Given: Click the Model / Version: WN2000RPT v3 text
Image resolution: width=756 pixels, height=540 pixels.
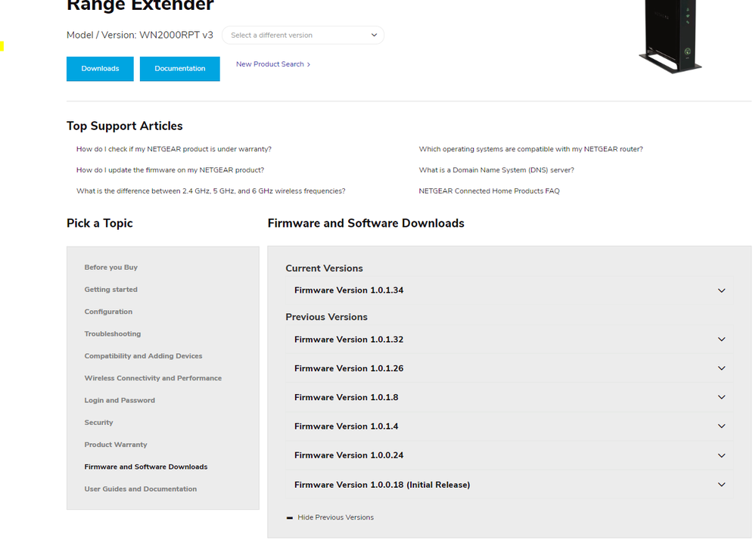Looking at the screenshot, I should point(140,35).
